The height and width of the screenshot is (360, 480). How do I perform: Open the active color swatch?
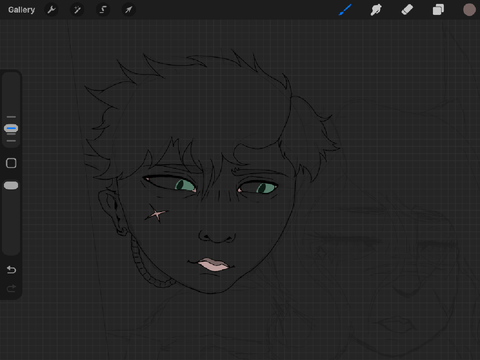coord(469,10)
